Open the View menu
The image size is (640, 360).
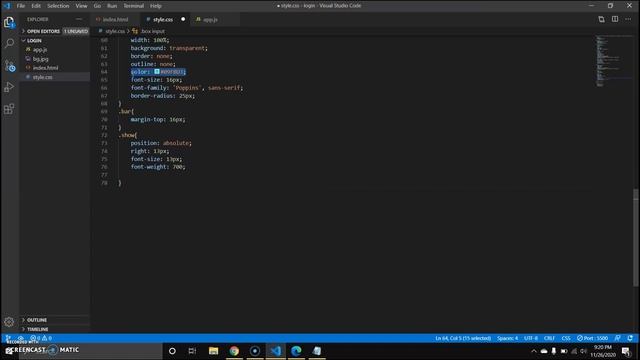pyautogui.click(x=81, y=6)
